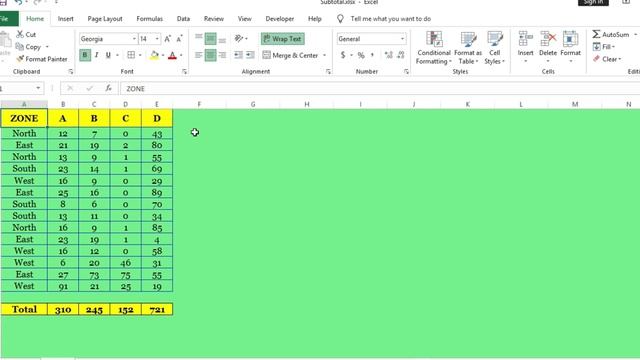This screenshot has height=360, width=640.
Task: Apply the yellow Fill Color bucket
Action: pyautogui.click(x=154, y=55)
